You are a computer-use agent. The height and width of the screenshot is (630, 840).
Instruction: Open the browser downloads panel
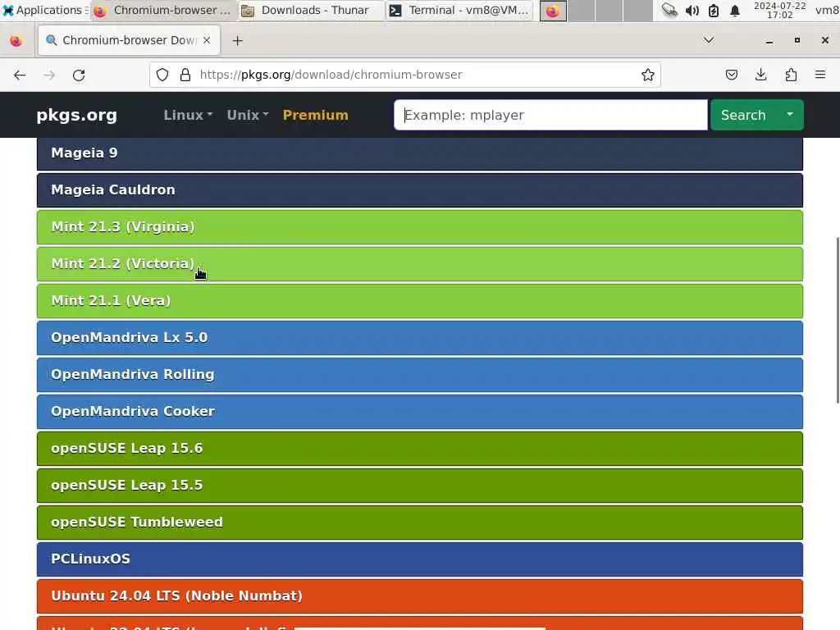click(760, 75)
